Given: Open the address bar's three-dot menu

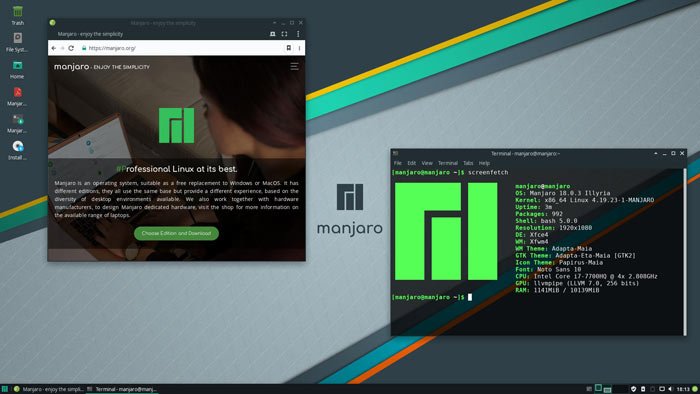Looking at the screenshot, I should coord(299,48).
